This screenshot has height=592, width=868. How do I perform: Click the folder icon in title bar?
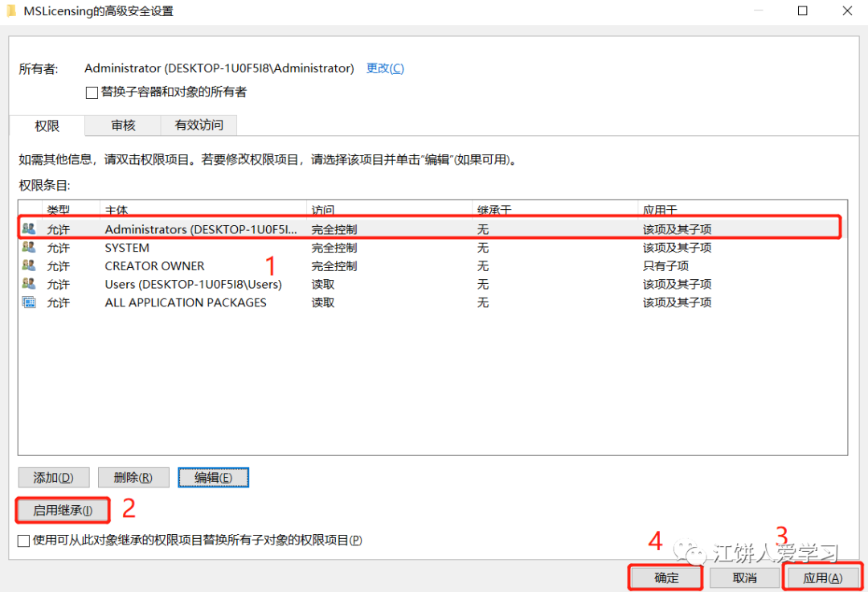[x=11, y=10]
